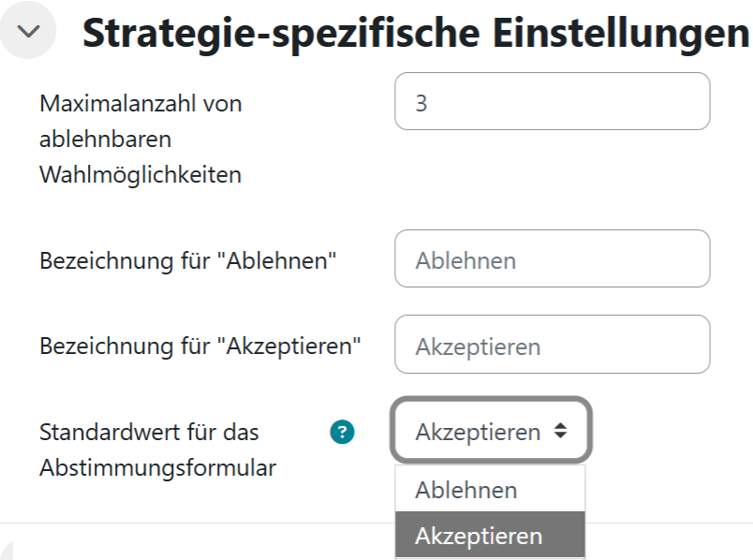The height and width of the screenshot is (560, 753).
Task: Focus the Bezeichnung für Ablehnen text field
Action: (x=553, y=259)
